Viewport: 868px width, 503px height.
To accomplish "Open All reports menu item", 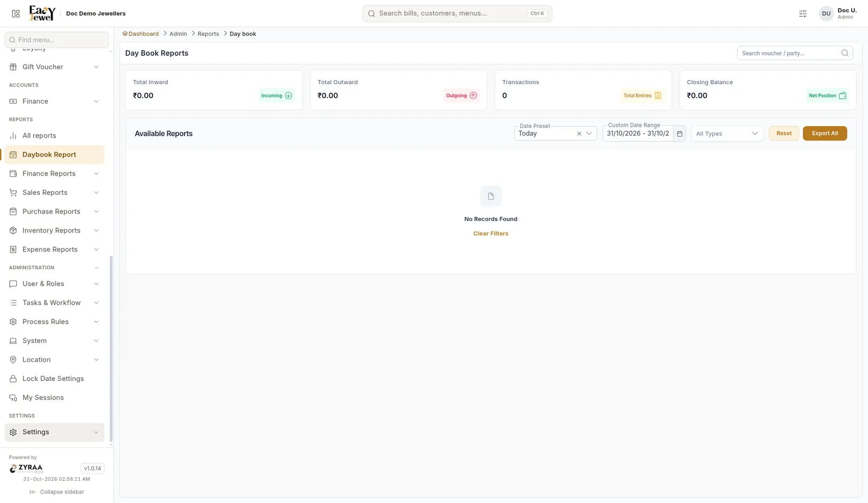I will [54, 136].
